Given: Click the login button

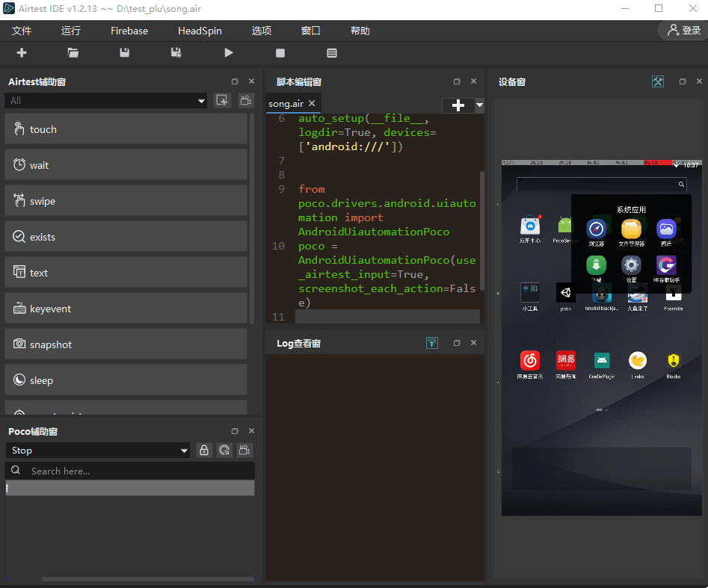Looking at the screenshot, I should [683, 30].
